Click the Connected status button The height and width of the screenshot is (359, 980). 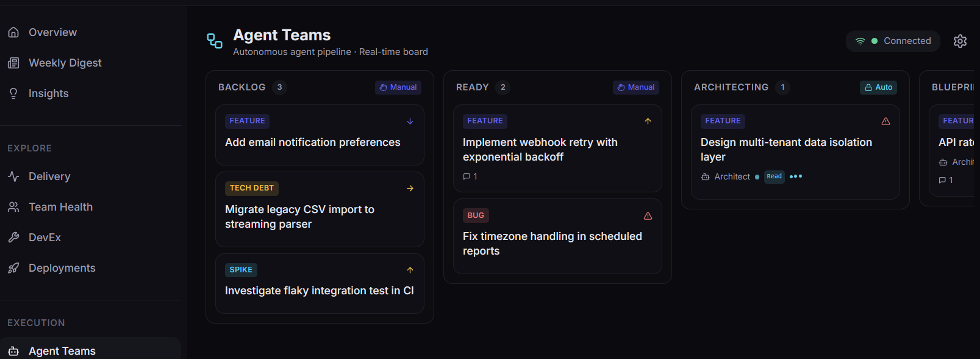click(893, 41)
